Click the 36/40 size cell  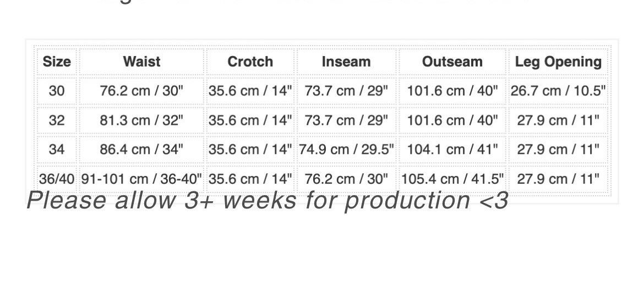point(57,179)
